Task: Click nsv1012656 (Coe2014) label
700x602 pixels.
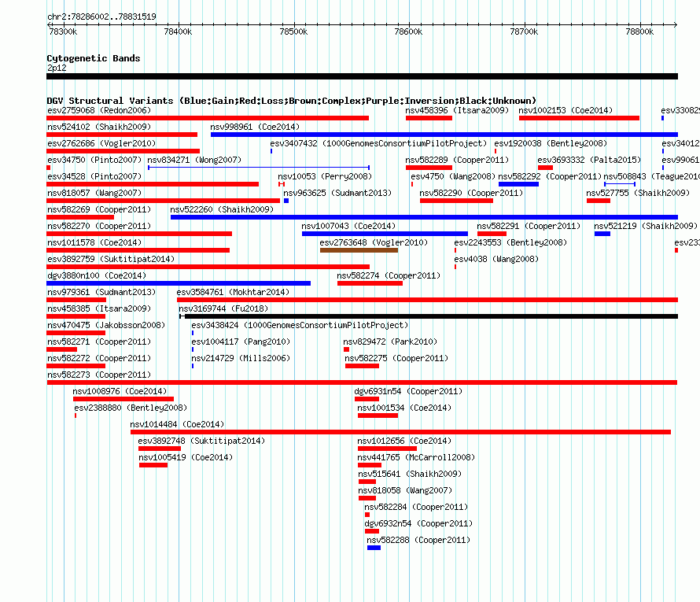Action: pyautogui.click(x=404, y=441)
